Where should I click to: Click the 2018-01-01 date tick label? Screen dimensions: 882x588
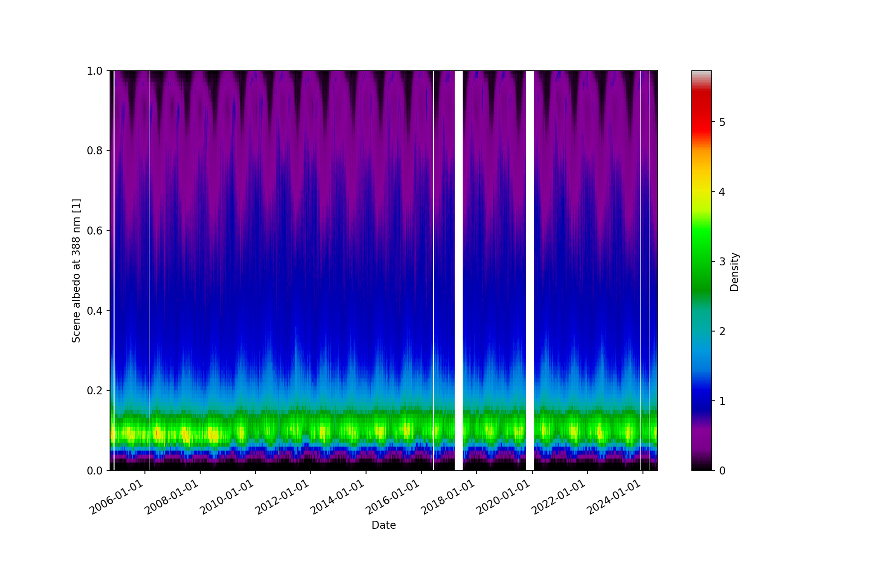pos(449,498)
